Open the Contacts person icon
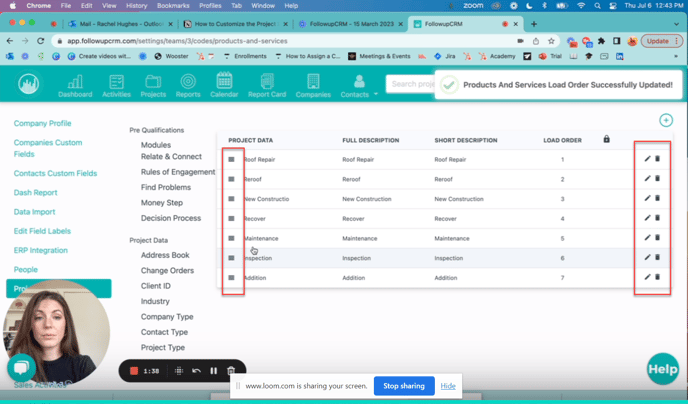 pos(359,82)
